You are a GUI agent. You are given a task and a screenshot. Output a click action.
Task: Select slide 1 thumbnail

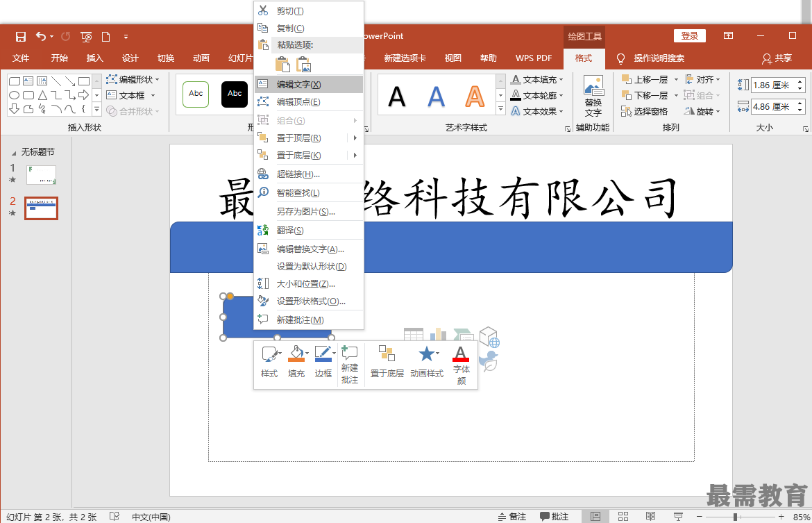41,175
